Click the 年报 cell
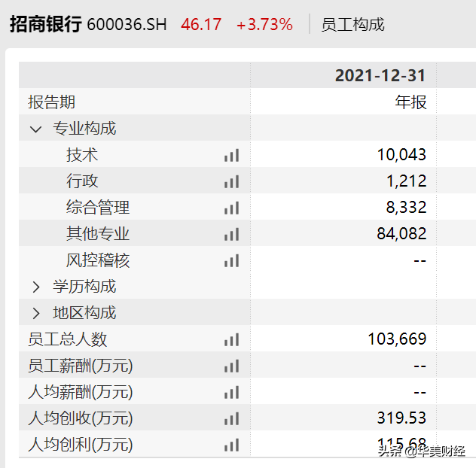Viewport: 476px width, 468px height. click(x=410, y=102)
